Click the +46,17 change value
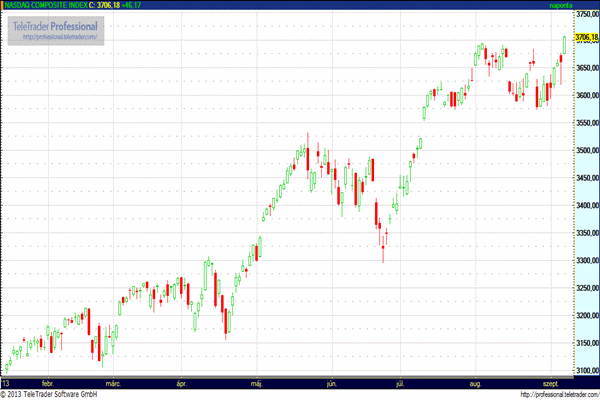 pos(133,5)
